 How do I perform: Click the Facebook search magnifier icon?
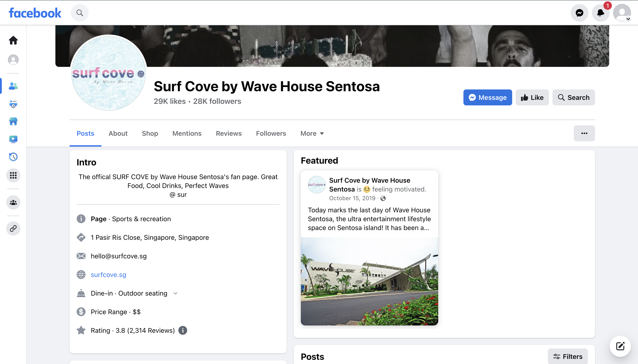click(80, 13)
